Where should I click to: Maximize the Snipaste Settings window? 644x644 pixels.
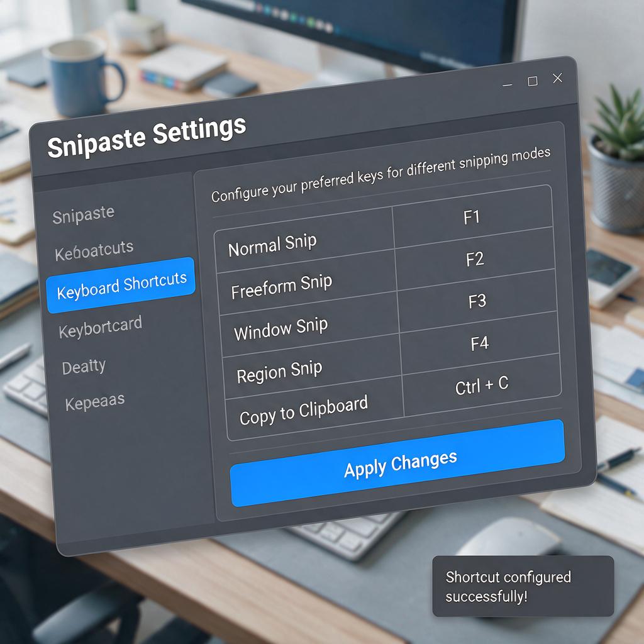point(533,81)
